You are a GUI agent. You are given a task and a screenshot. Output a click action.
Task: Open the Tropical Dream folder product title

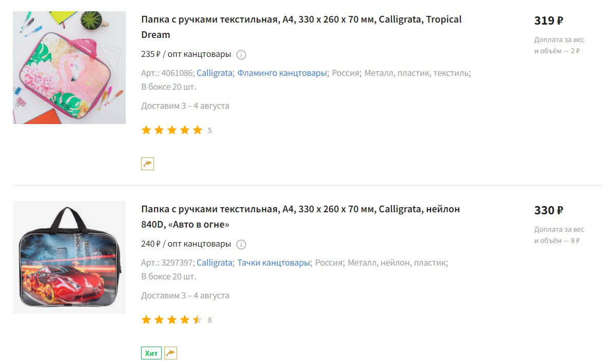pos(301,27)
